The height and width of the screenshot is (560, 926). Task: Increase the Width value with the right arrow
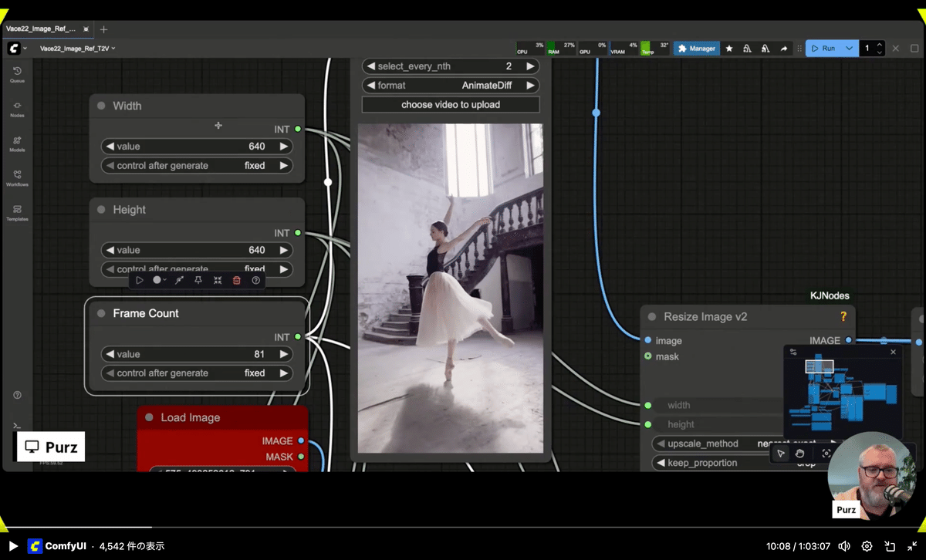pos(284,147)
